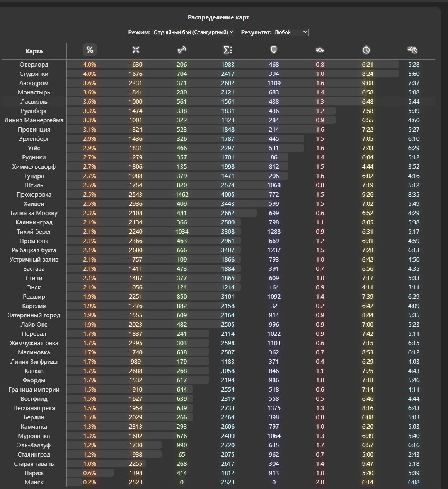The image size is (448, 489).
Task: Select the Ласвилль map row
Action: (x=218, y=101)
